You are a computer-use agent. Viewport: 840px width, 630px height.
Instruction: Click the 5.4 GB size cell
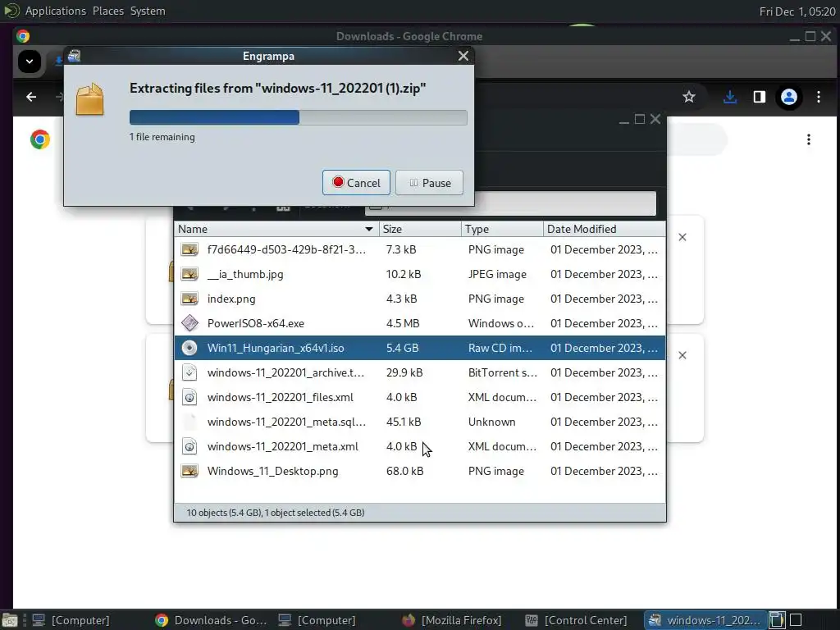point(402,348)
